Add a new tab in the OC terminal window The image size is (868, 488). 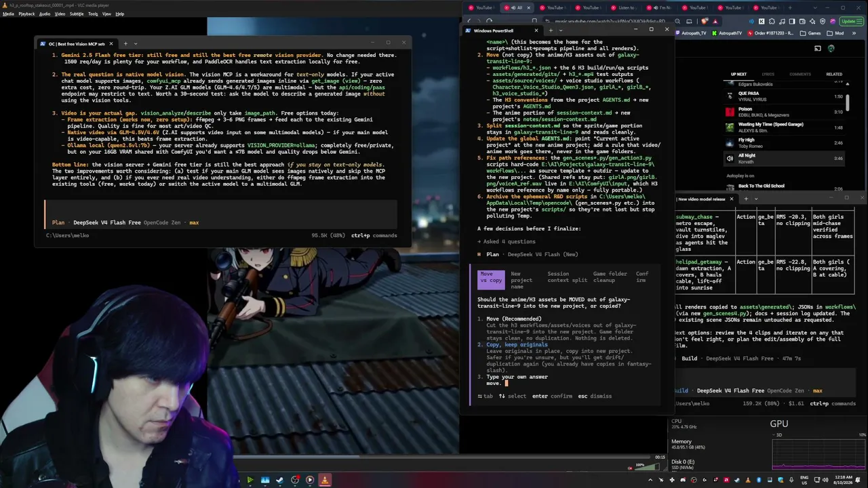124,43
